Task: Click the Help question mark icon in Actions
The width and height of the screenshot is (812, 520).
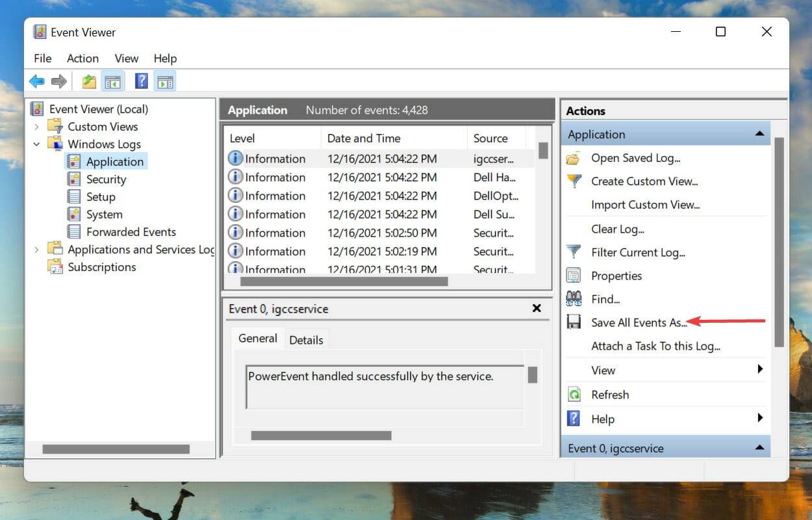Action: tap(574, 419)
